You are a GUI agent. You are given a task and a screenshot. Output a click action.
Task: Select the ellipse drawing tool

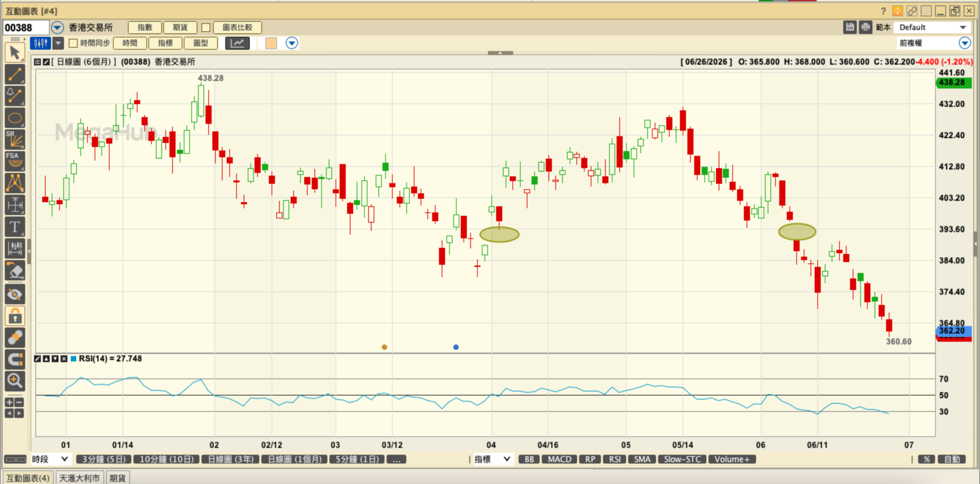(15, 118)
